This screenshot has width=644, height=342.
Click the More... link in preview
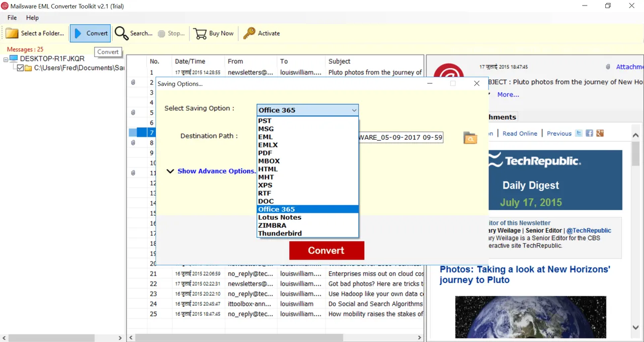coord(508,95)
